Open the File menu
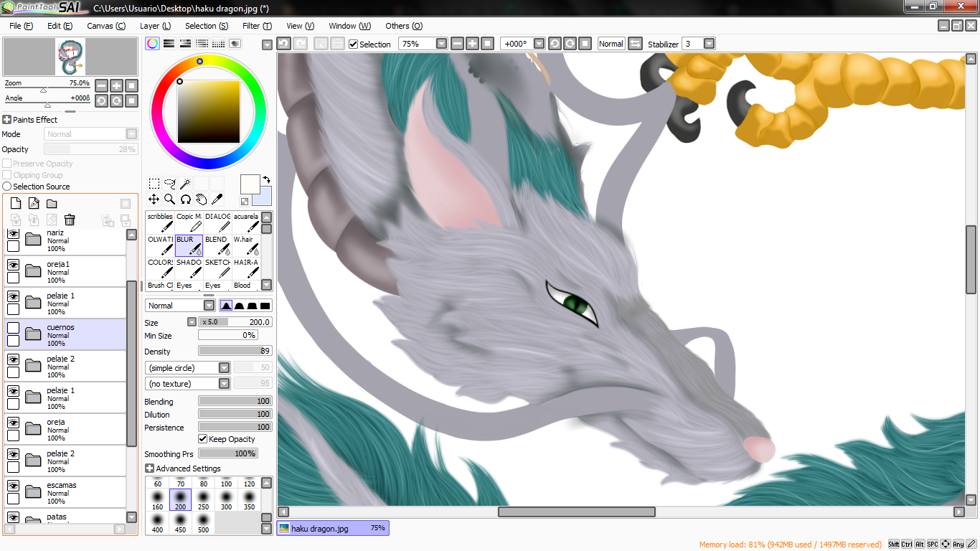The width and height of the screenshot is (980, 551). point(21,26)
